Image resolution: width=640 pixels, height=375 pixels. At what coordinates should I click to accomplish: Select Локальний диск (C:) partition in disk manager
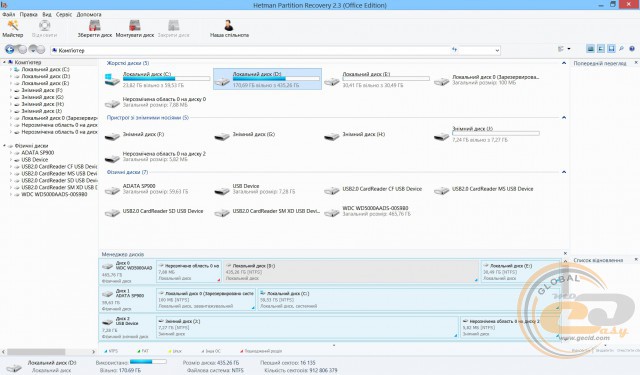point(409,300)
